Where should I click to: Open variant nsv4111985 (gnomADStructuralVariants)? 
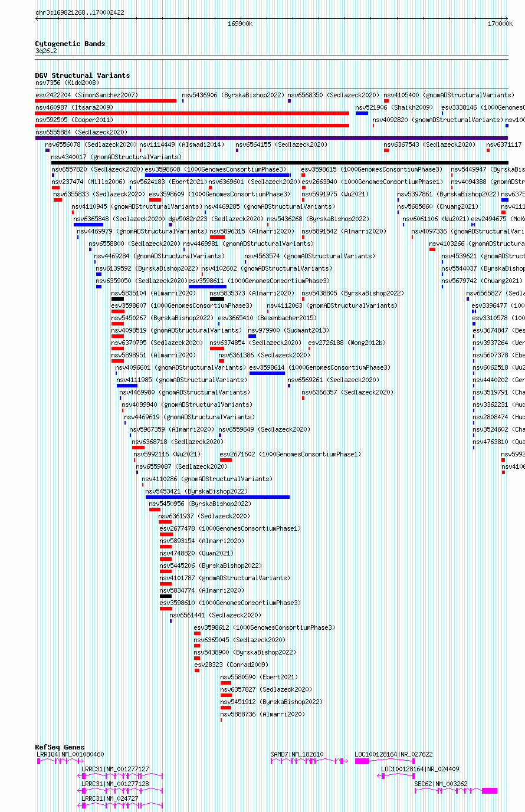(182, 380)
